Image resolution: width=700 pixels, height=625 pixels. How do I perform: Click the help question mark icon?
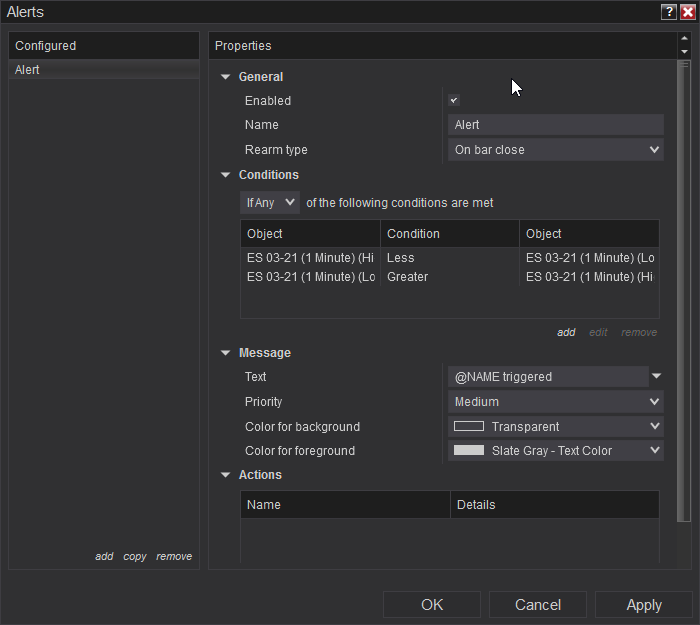668,12
